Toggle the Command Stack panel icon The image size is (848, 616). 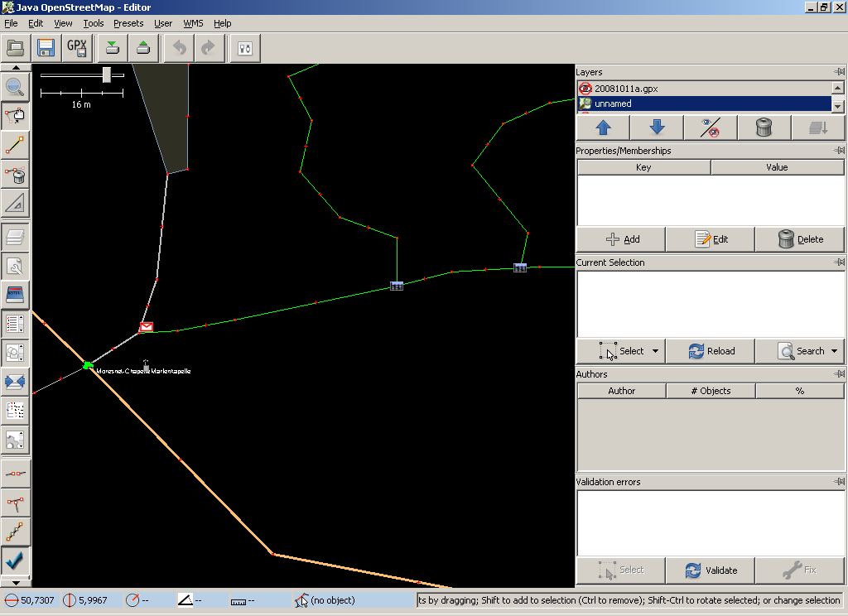[15, 411]
